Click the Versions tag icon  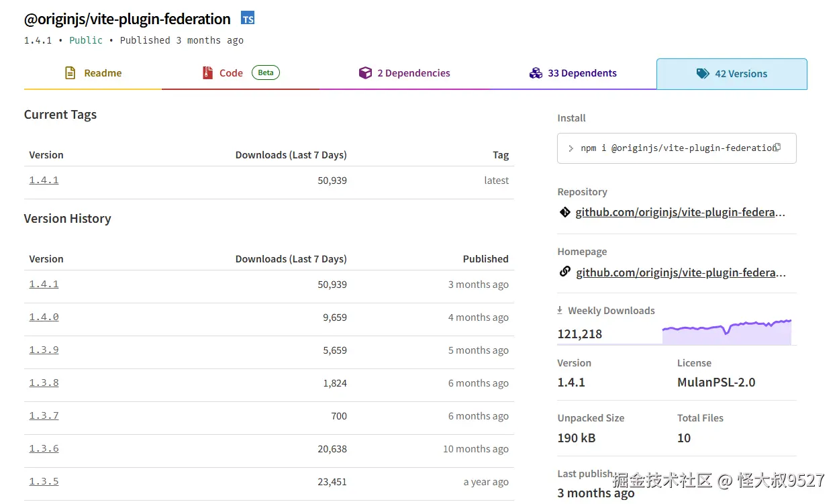[703, 74]
